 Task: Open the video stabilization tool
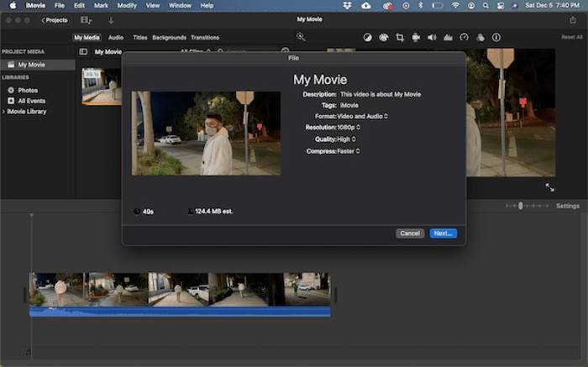click(x=416, y=38)
